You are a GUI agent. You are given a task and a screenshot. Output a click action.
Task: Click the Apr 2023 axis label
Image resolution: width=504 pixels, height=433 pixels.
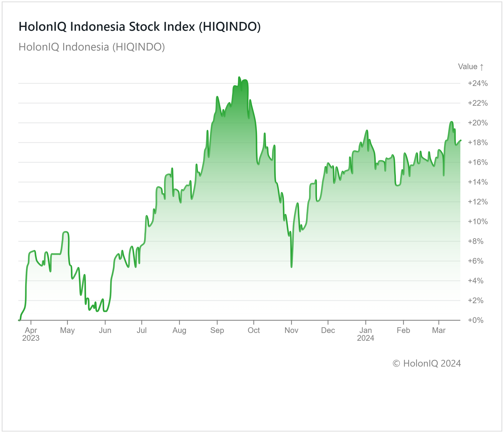point(31,334)
